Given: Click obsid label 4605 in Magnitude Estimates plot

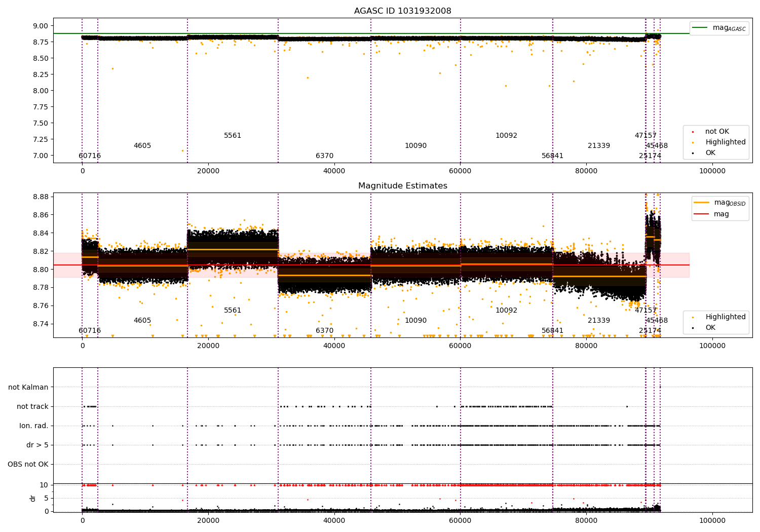Looking at the screenshot, I should [142, 321].
